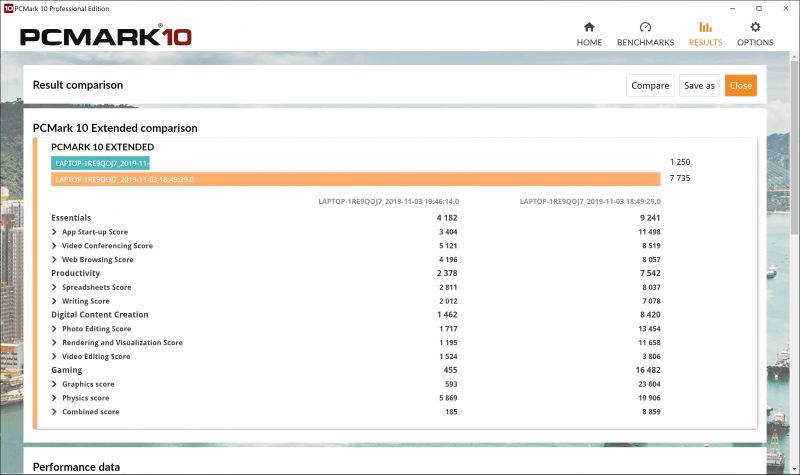800x475 pixels.
Task: Click the Productivity score 7 542
Action: pos(650,273)
